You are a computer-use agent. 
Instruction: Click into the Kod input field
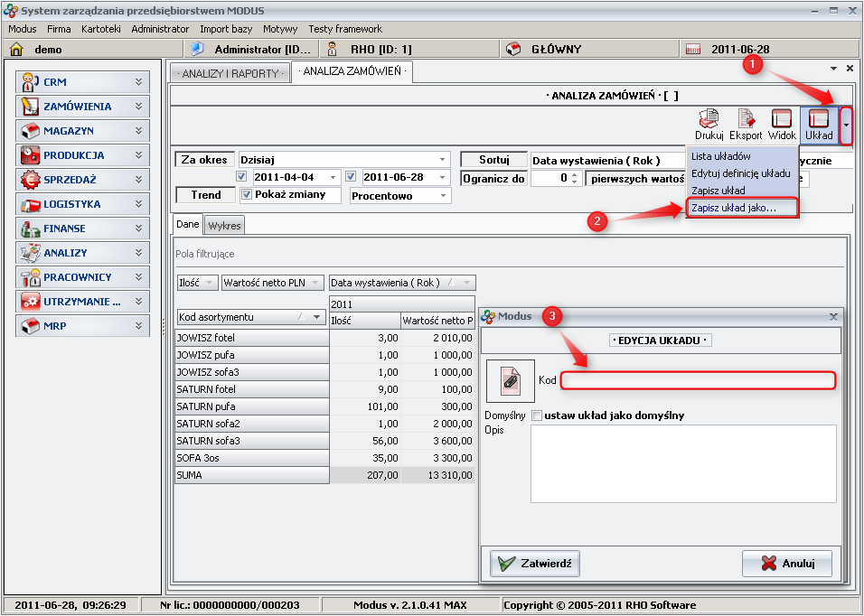697,380
